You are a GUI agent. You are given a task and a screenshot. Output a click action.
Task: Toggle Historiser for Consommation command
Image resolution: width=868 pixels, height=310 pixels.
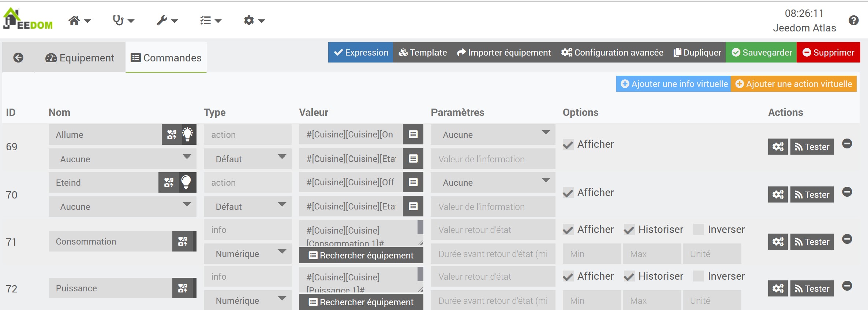(x=629, y=230)
